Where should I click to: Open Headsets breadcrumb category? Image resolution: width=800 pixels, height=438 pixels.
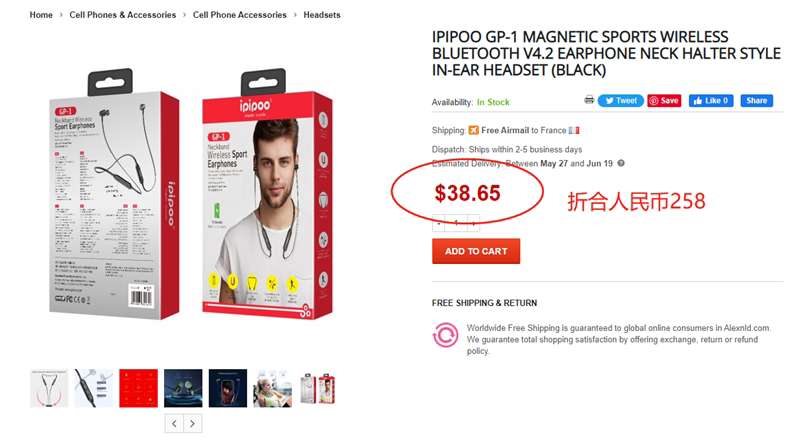[x=322, y=15]
